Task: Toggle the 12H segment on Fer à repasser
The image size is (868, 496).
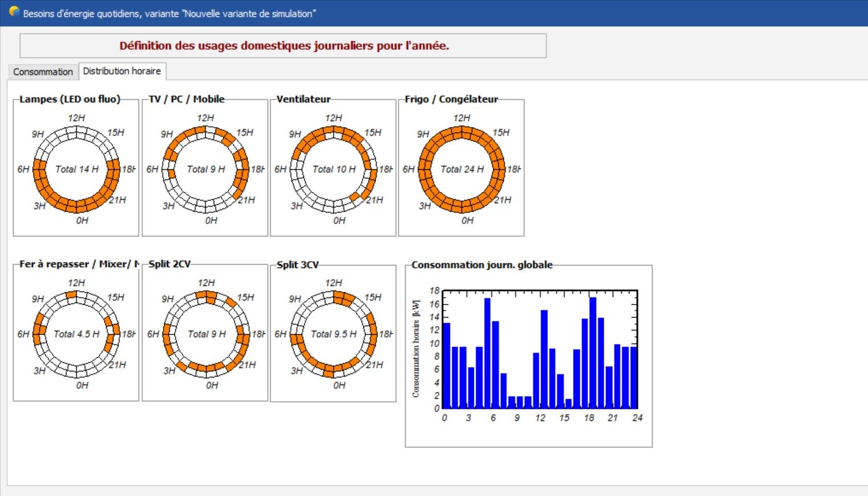Action: click(x=71, y=295)
